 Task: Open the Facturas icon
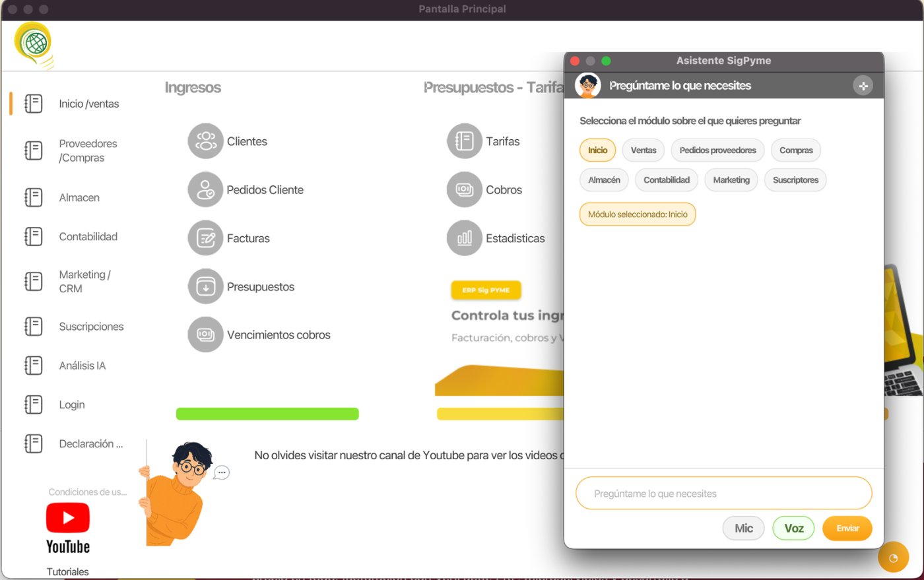pyautogui.click(x=205, y=238)
